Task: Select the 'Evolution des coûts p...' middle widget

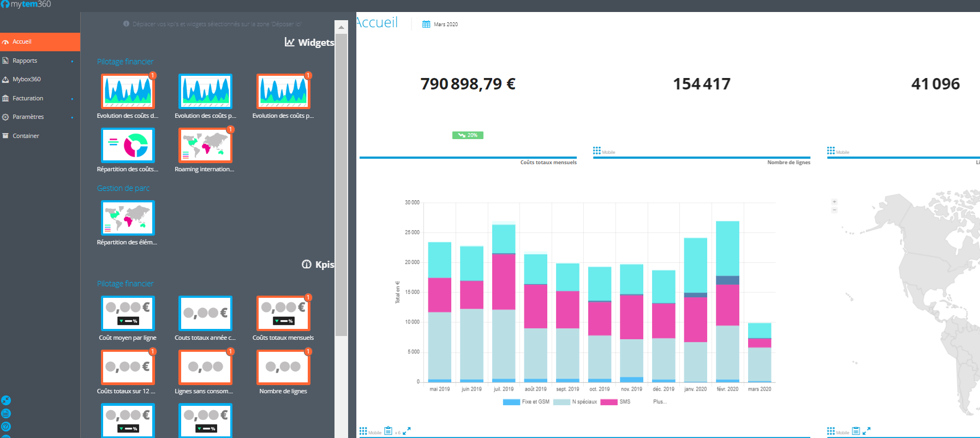Action: (x=205, y=91)
